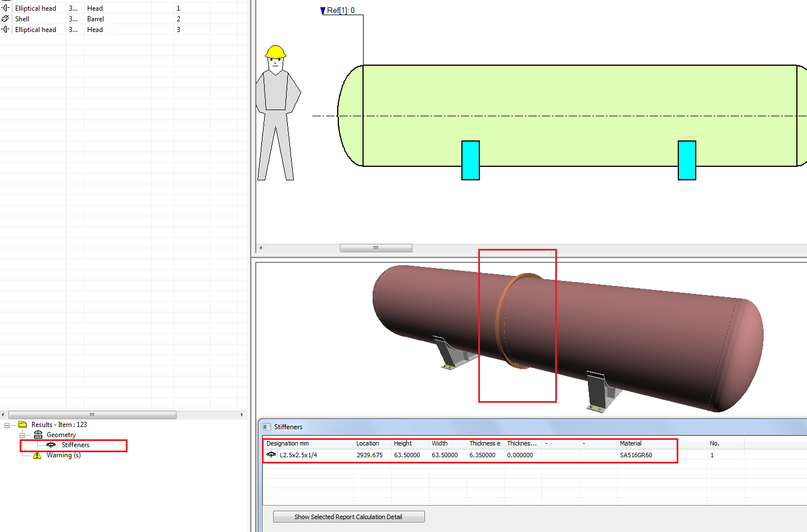This screenshot has height=532, width=807.
Task: Click the Ref[1] blue marker in the drawing
Action: (x=323, y=11)
